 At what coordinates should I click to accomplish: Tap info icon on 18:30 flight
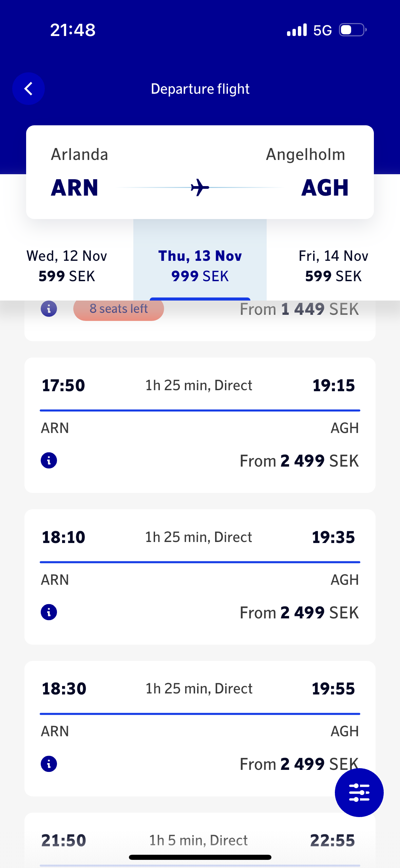point(49,764)
